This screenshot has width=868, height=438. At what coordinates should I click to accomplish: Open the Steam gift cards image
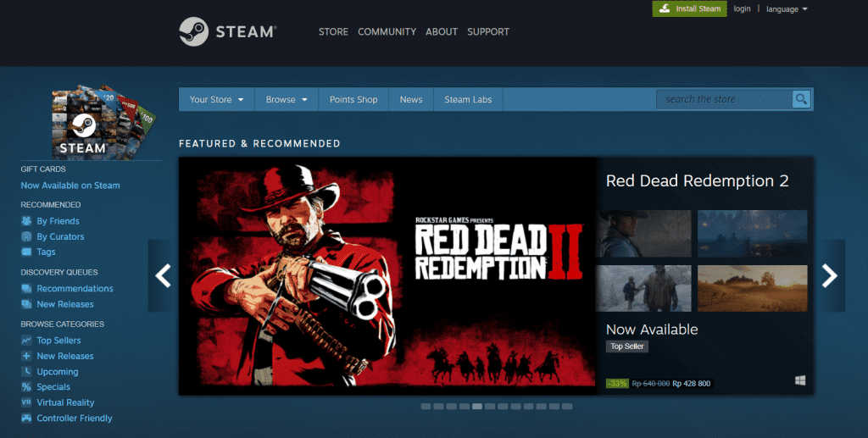click(x=103, y=122)
